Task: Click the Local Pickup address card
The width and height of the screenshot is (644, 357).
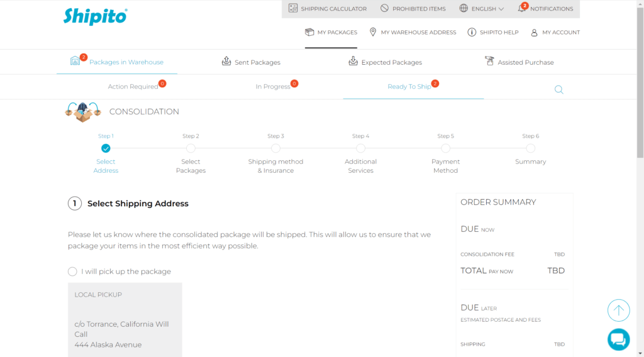Action: (125, 320)
